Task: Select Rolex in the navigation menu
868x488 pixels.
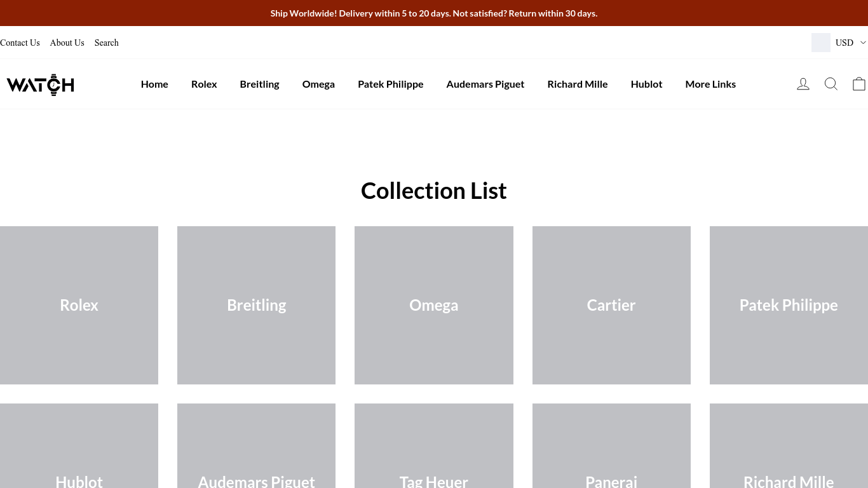Action: pos(204,84)
